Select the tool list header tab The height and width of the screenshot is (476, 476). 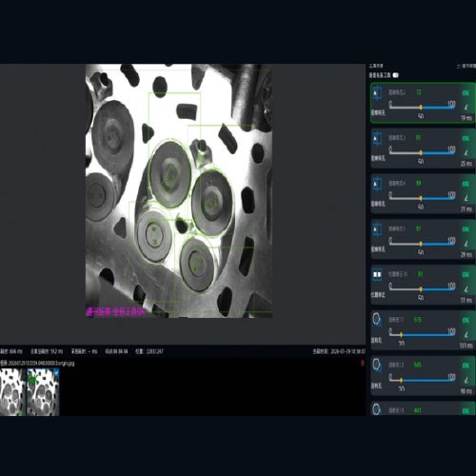click(376, 66)
